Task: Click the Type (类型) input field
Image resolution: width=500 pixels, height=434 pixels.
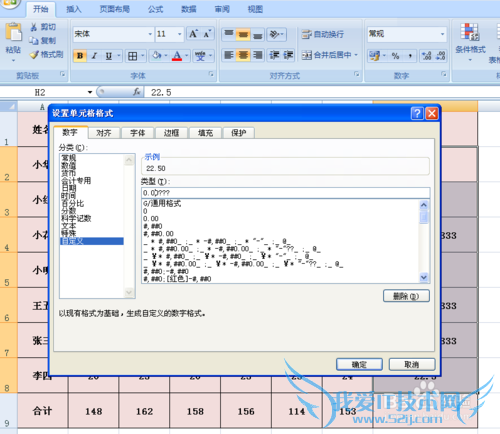Action: coord(285,193)
